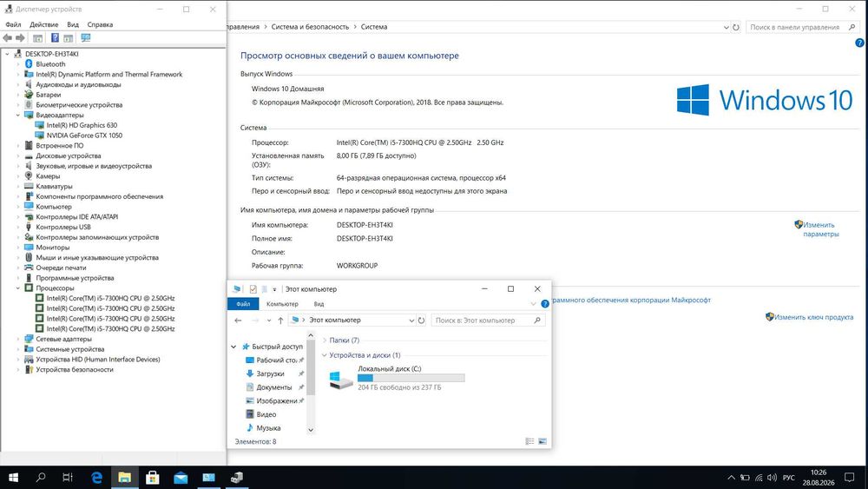Open the Компьютер ribbon tab in Explorer
Image resolution: width=868 pixels, height=489 pixels.
[282, 304]
